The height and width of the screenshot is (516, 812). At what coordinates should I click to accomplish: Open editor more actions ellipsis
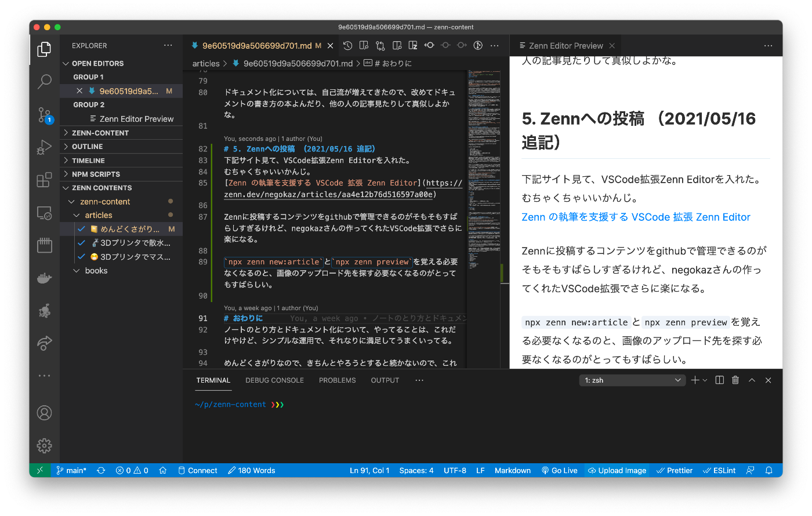[x=494, y=45]
